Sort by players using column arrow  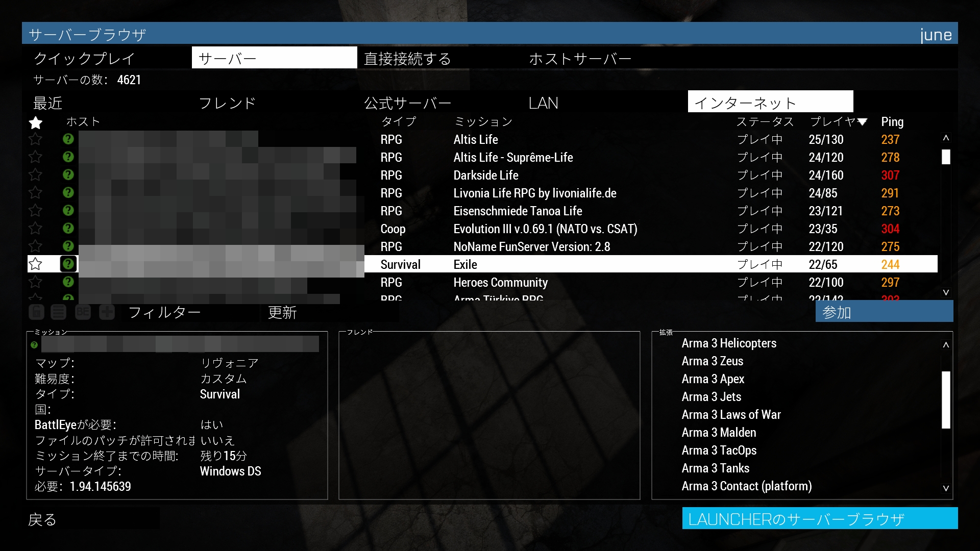click(862, 122)
